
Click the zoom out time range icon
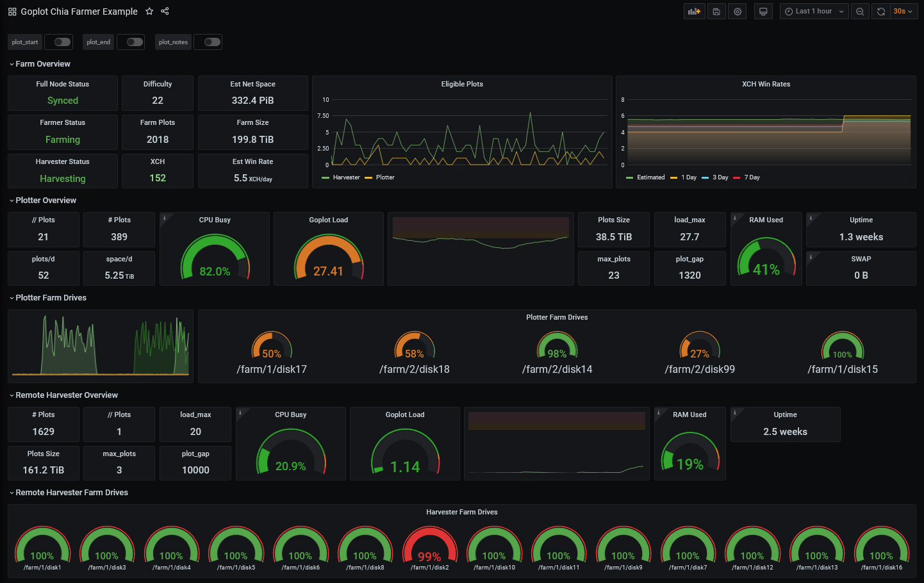point(860,12)
